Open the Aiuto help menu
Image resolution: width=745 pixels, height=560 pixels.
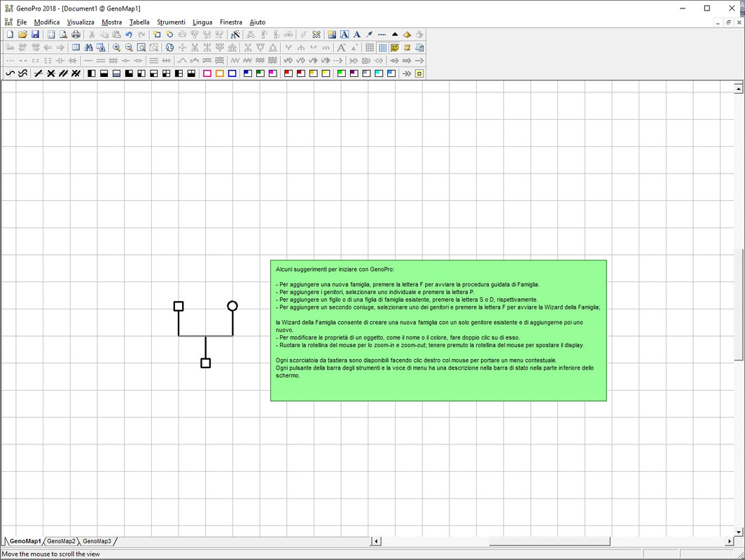[x=258, y=22]
